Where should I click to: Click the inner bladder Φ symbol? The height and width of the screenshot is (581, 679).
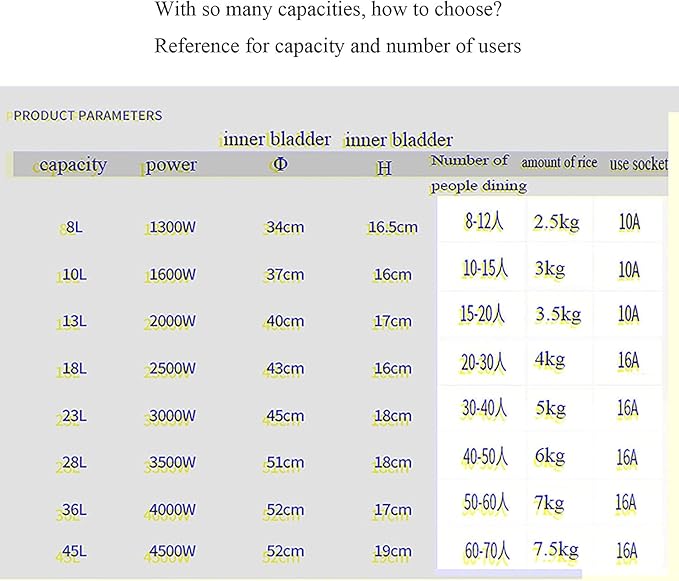(x=280, y=164)
